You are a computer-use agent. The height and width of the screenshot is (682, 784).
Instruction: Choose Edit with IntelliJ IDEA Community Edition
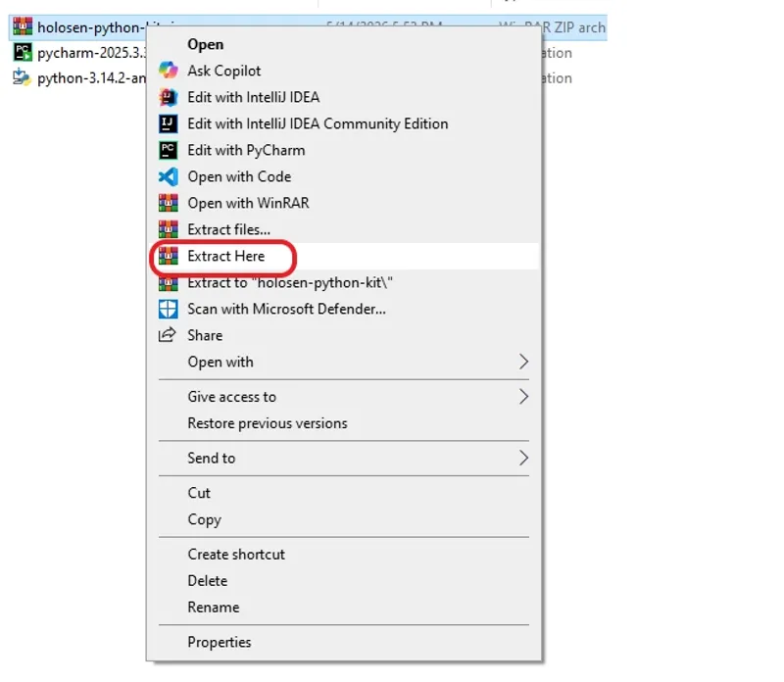[x=344, y=123]
